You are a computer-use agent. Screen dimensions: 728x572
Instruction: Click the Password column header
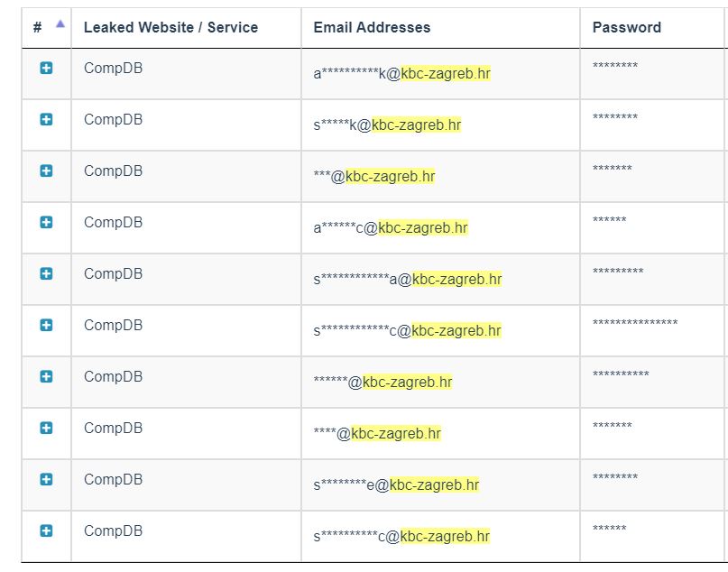click(626, 27)
